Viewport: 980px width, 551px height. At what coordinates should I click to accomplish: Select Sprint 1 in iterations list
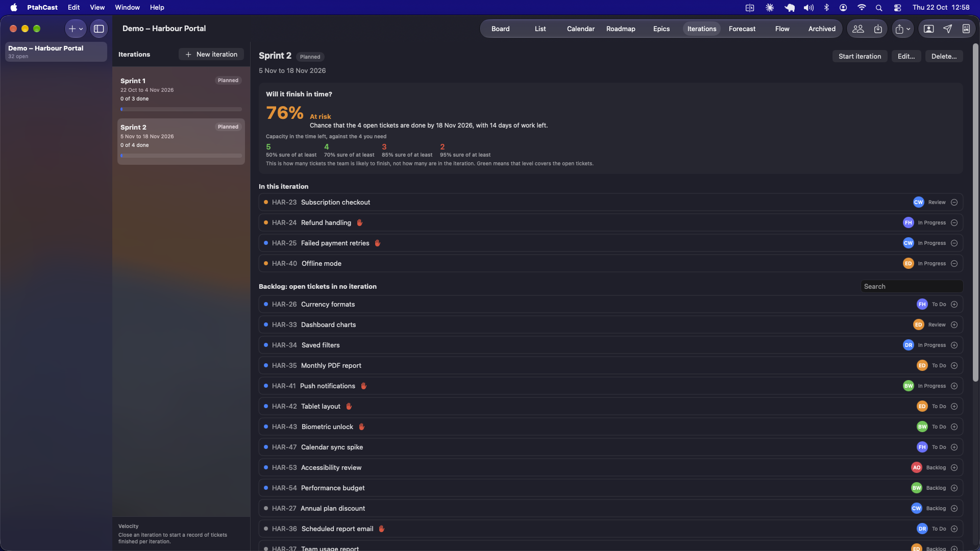(x=181, y=95)
